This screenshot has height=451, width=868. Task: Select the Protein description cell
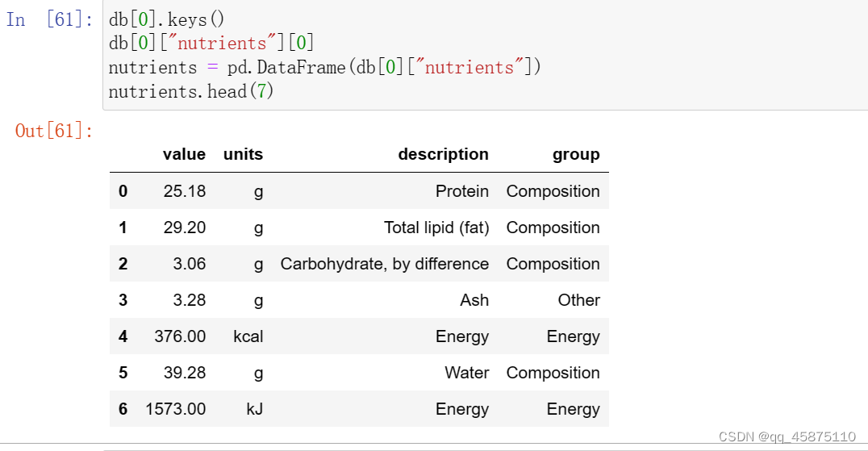(461, 191)
